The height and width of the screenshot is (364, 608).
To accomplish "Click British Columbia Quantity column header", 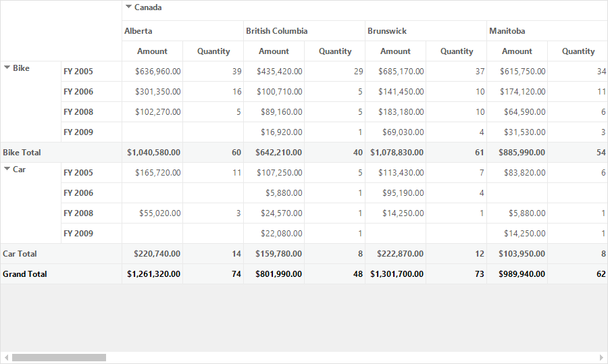I will point(335,51).
